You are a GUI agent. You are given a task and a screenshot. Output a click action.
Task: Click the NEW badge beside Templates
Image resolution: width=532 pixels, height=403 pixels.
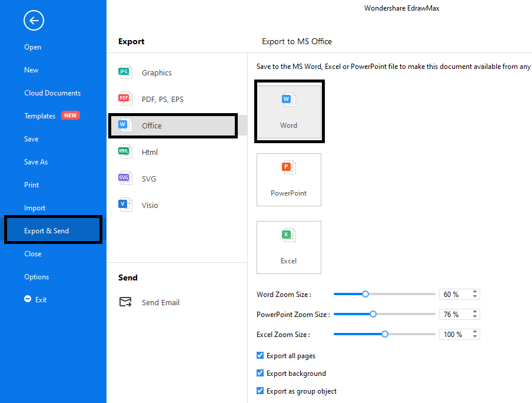pyautogui.click(x=70, y=115)
